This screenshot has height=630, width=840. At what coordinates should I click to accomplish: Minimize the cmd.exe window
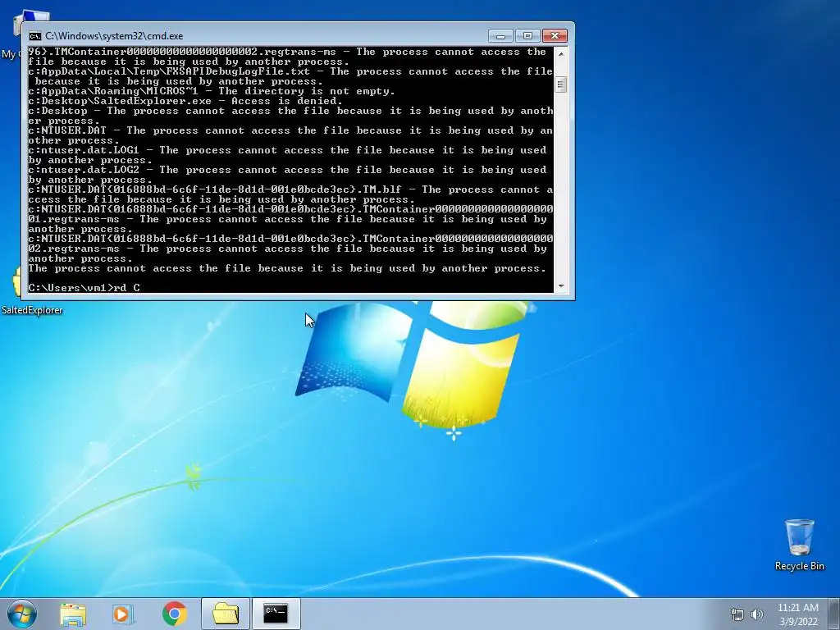500,36
